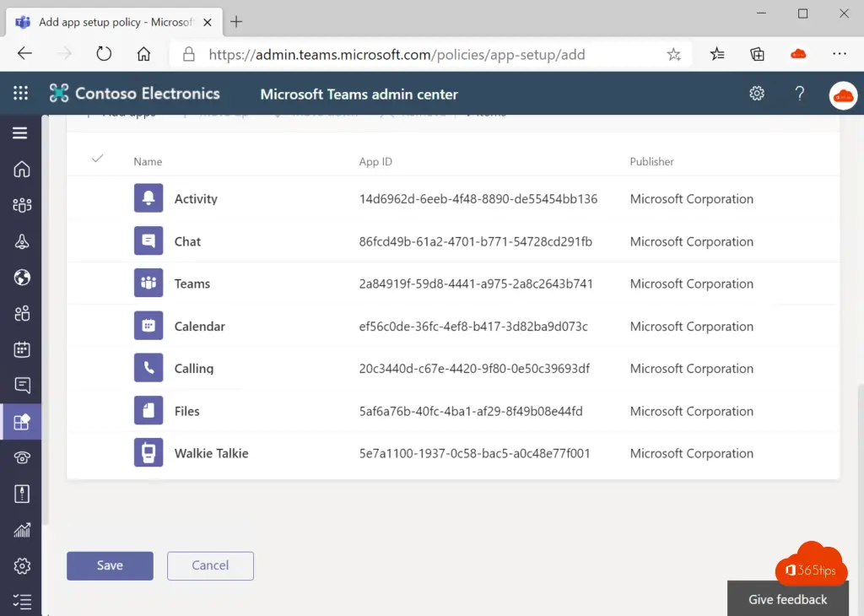Click App ID 5af6a76b-40fc-4ba1-af29-8f49b08e44fd

[x=471, y=411]
